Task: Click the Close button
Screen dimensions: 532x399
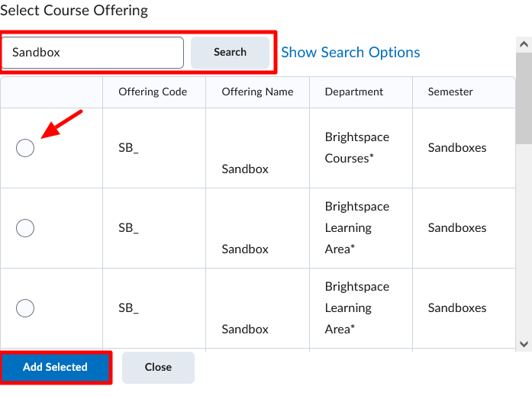Action: pos(158,367)
